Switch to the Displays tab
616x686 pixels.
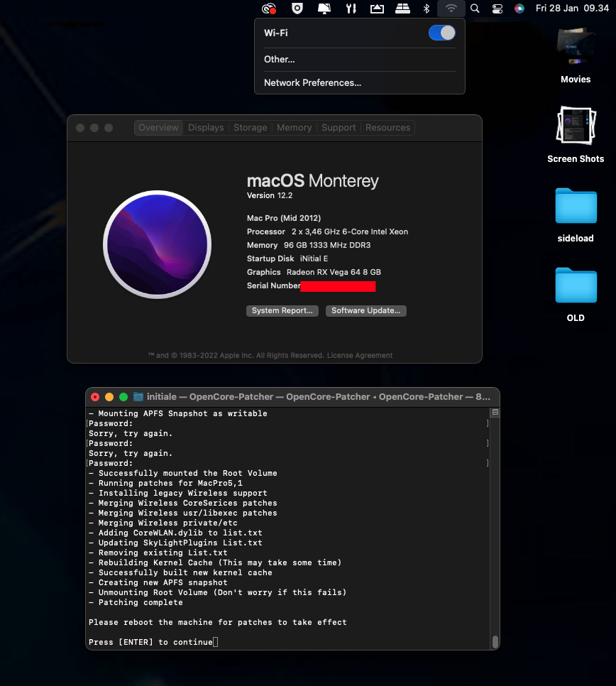[x=206, y=128]
